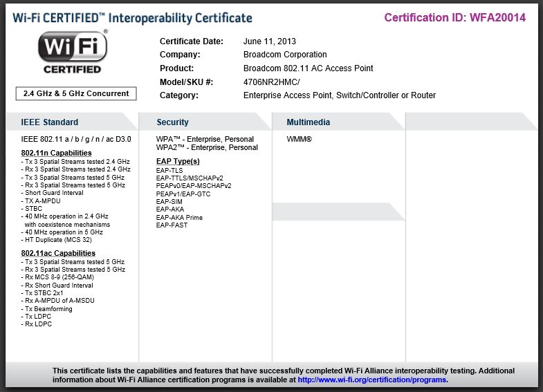Select the Tx STBC 2x1 entry
The image size is (543, 392).
[42, 293]
